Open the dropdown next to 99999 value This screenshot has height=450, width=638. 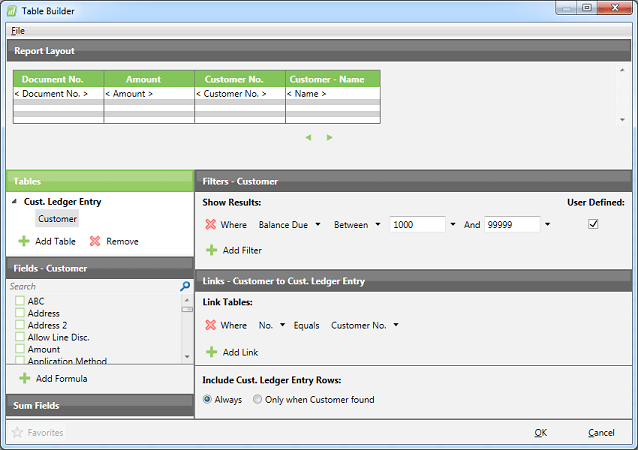(548, 224)
